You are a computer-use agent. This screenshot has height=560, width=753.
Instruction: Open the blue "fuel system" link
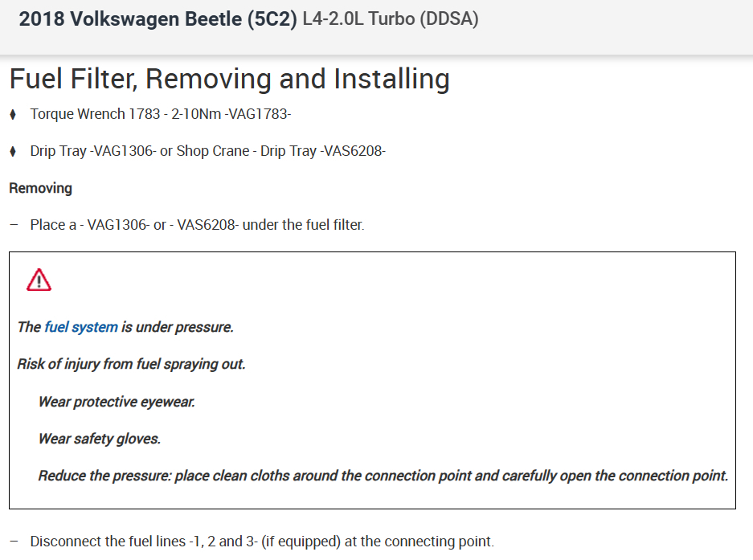81,327
